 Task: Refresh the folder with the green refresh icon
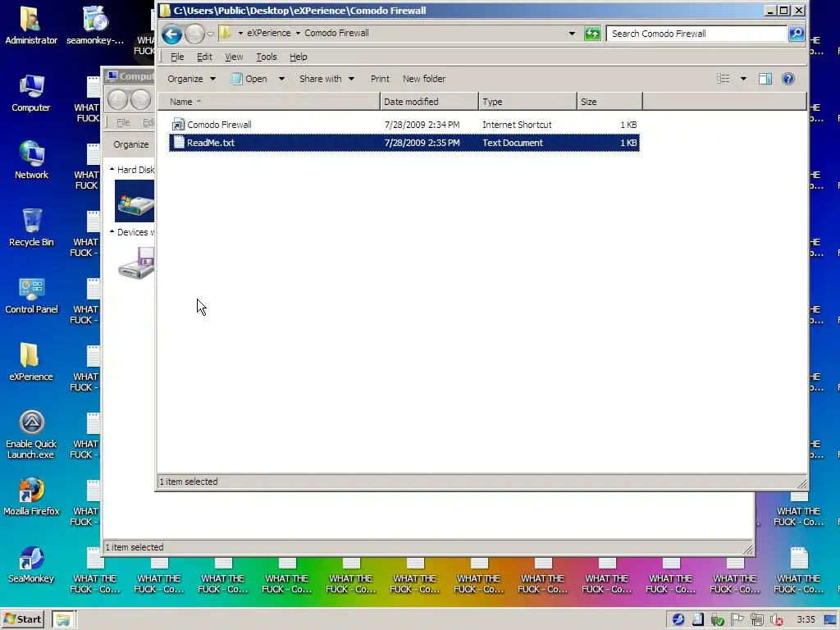point(592,34)
